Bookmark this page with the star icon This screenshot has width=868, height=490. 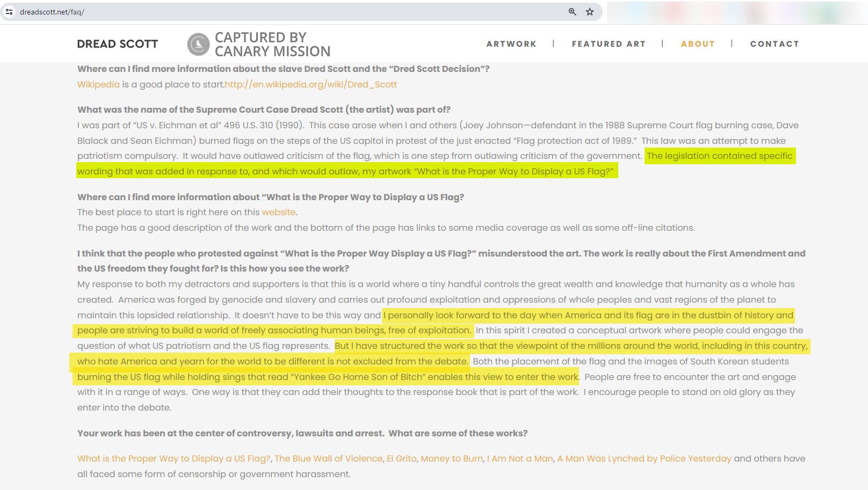click(590, 12)
